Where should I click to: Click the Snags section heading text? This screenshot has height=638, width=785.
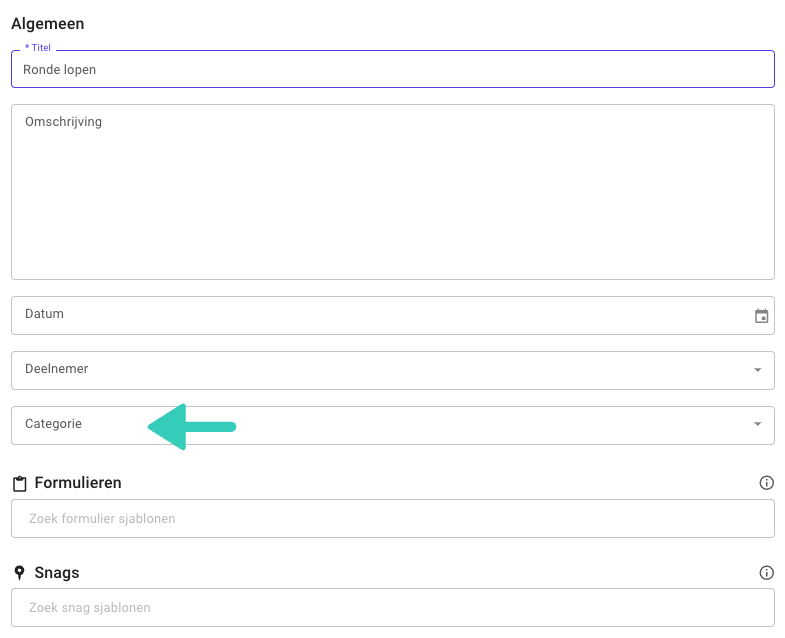pyautogui.click(x=57, y=573)
